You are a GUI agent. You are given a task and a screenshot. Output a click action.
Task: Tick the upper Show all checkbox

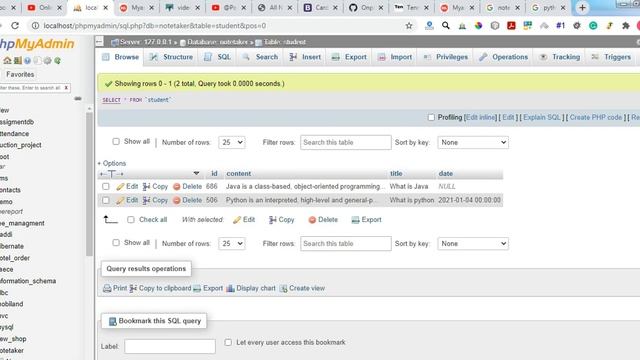pos(116,141)
